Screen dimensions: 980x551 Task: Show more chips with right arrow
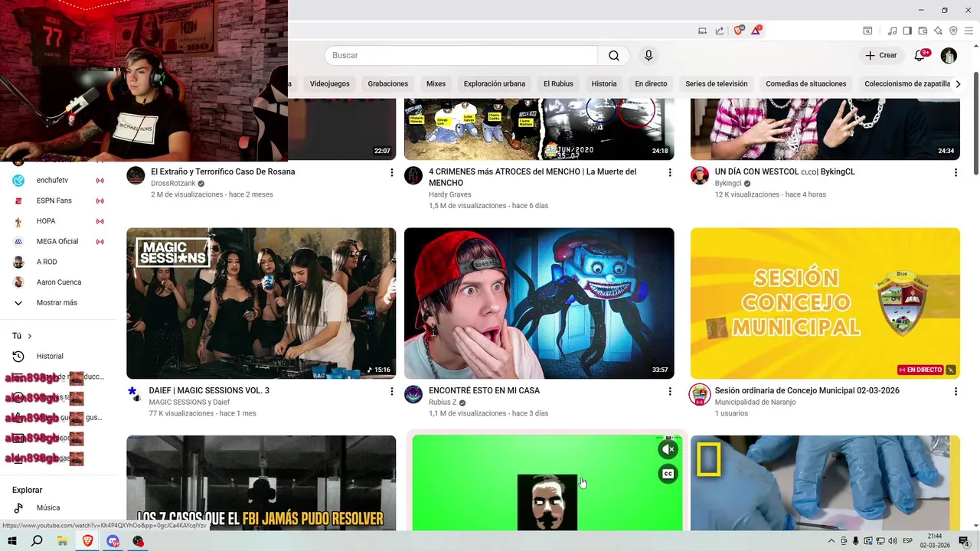point(958,83)
